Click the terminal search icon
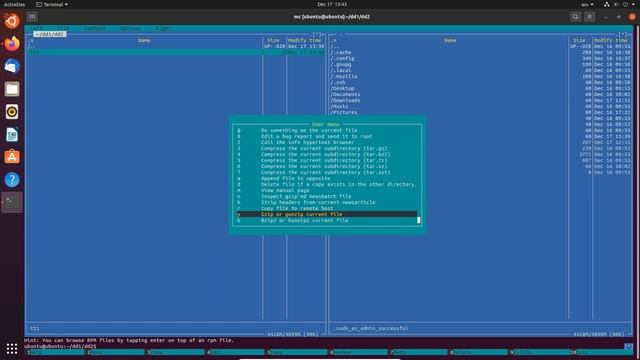640x360 pixels. coord(576,17)
